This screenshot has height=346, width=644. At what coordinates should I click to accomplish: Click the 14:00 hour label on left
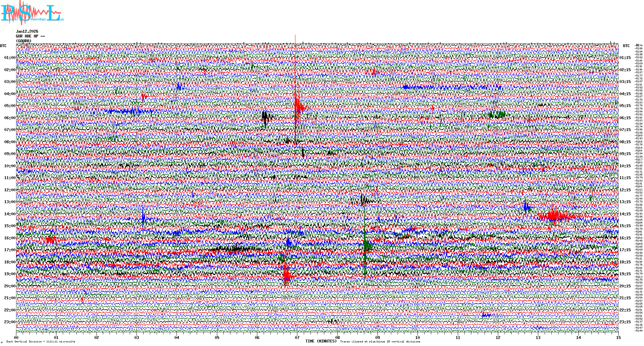pos(10,214)
